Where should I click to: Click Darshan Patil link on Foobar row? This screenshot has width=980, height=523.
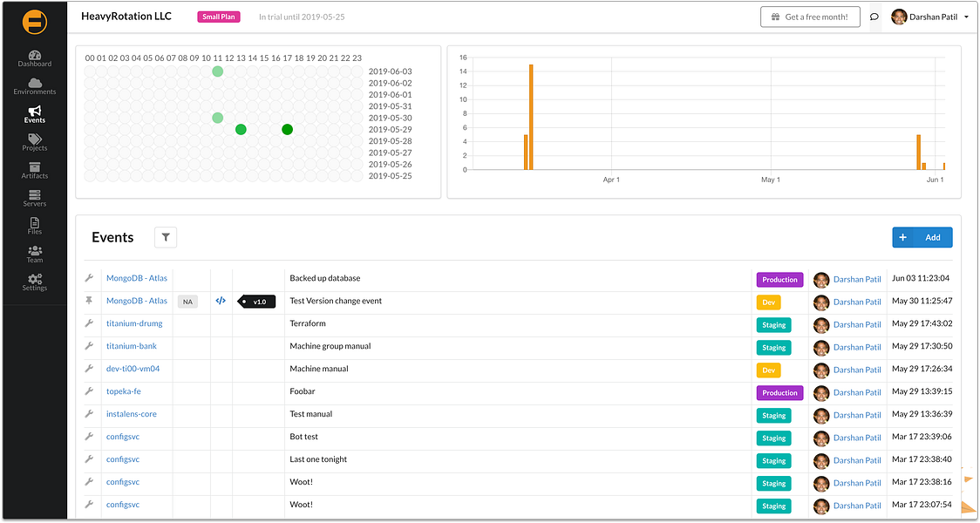(x=857, y=392)
